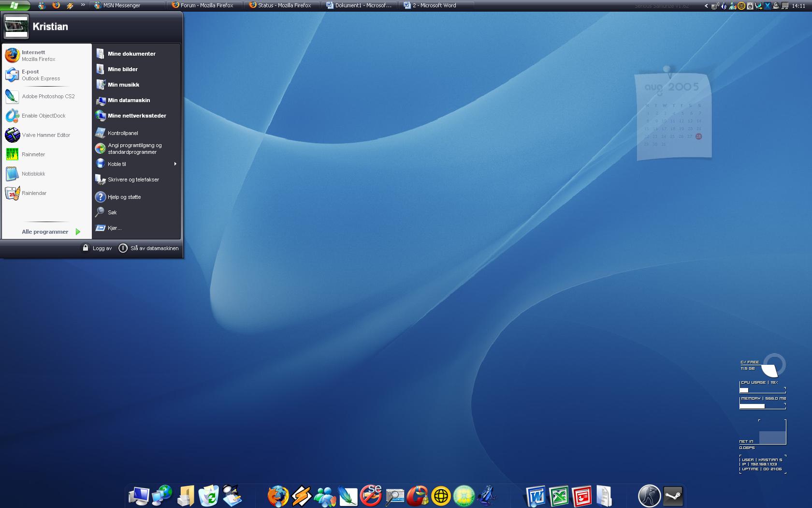Open Mine nettverkssteder
Screen dimensions: 812x508
point(137,116)
